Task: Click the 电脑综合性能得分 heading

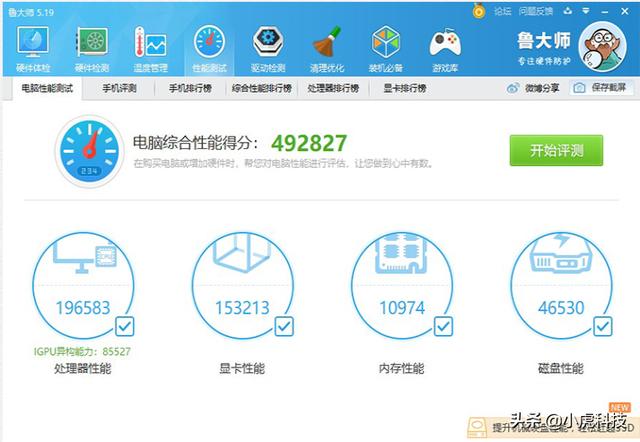Action: 196,143
